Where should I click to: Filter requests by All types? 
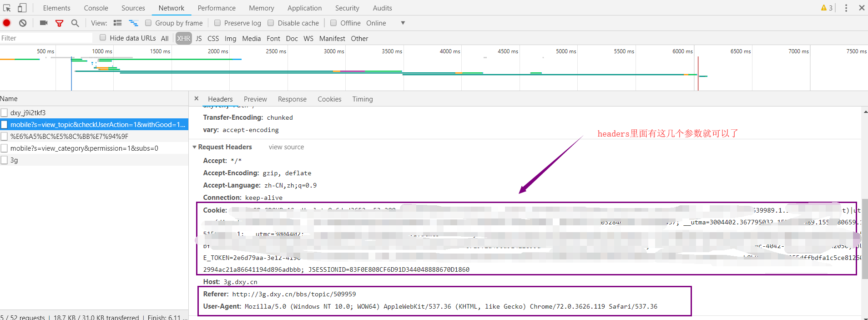165,38
